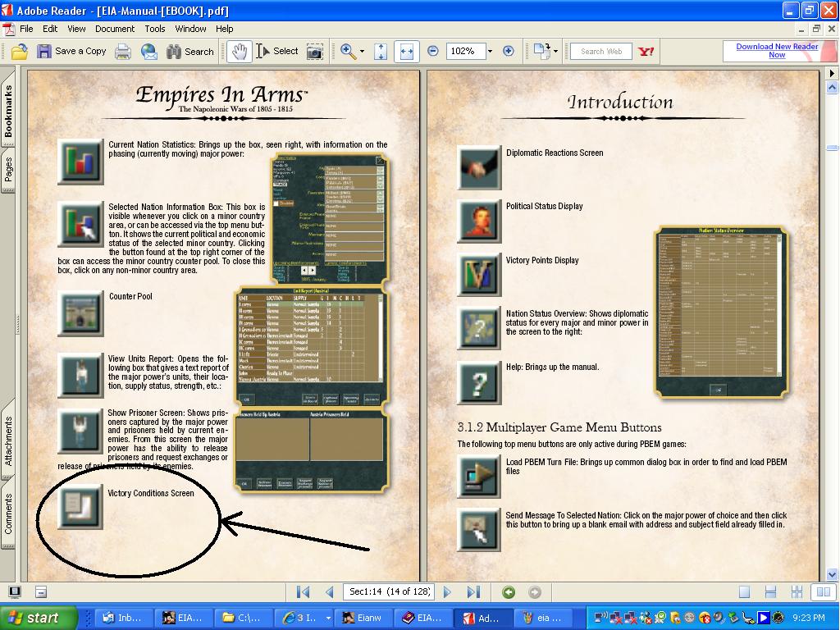Click the Windows start button
840x630 pixels.
coord(39,618)
